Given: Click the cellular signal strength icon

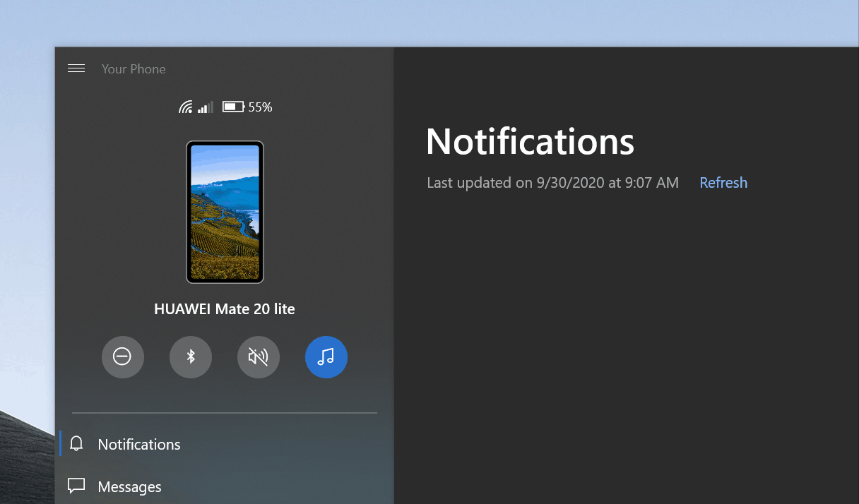Looking at the screenshot, I should pyautogui.click(x=206, y=107).
